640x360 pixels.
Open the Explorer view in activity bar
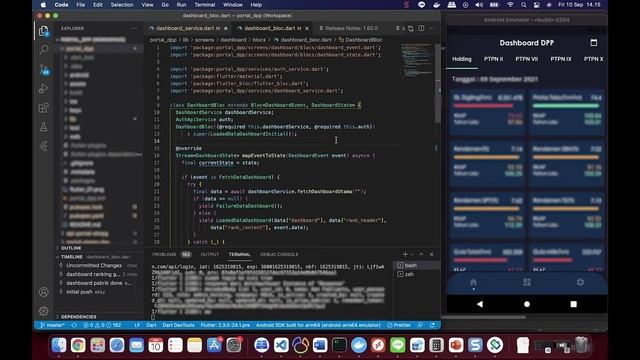pyautogui.click(x=43, y=31)
